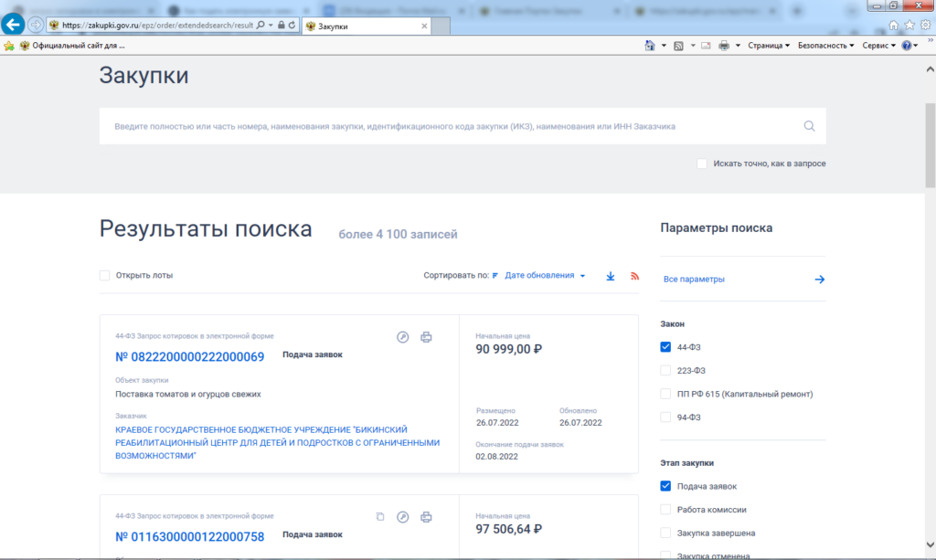The height and width of the screenshot is (560, 936).
Task: Click the search magnifier icon in the Закупки search field
Action: point(809,126)
